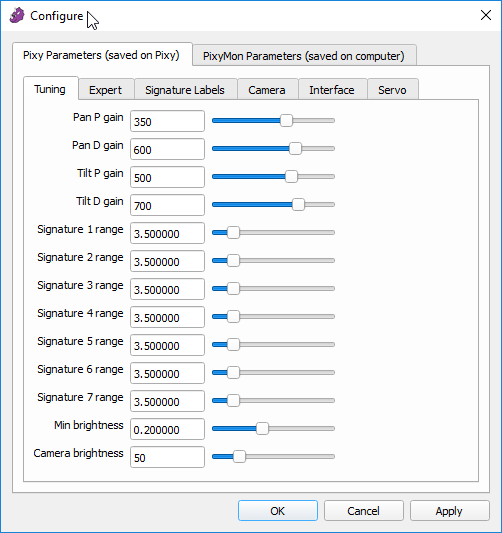Click the 'Camera brightness' label text
The height and width of the screenshot is (533, 502).
click(79, 453)
